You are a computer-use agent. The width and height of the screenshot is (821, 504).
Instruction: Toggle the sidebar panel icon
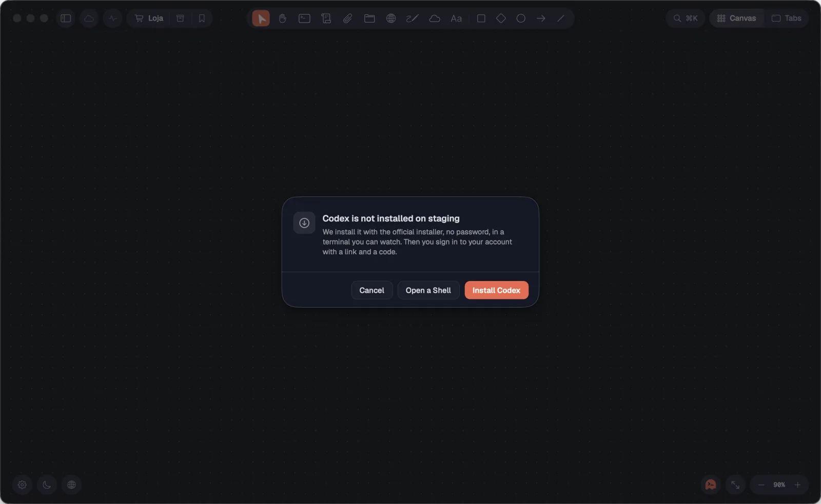(66, 18)
